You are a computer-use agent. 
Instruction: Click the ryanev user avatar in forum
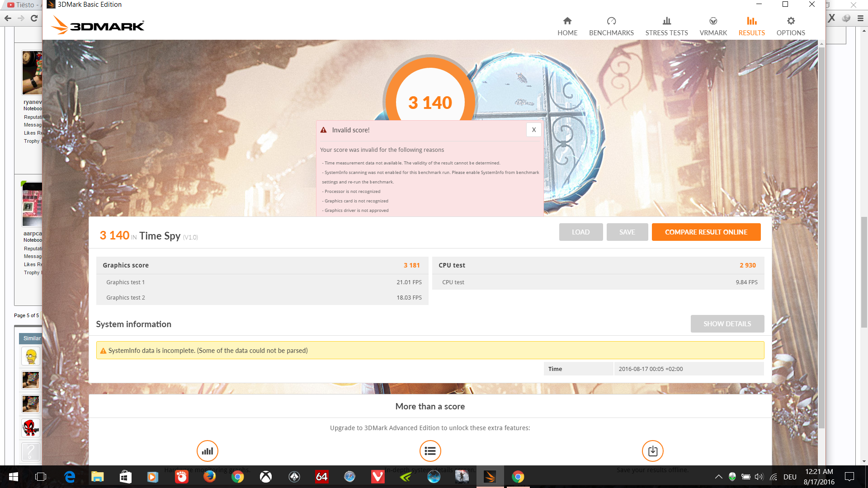pos(32,72)
